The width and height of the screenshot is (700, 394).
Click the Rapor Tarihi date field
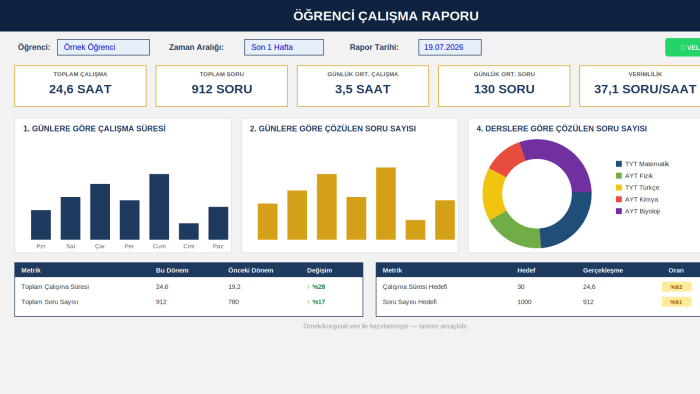coord(450,47)
